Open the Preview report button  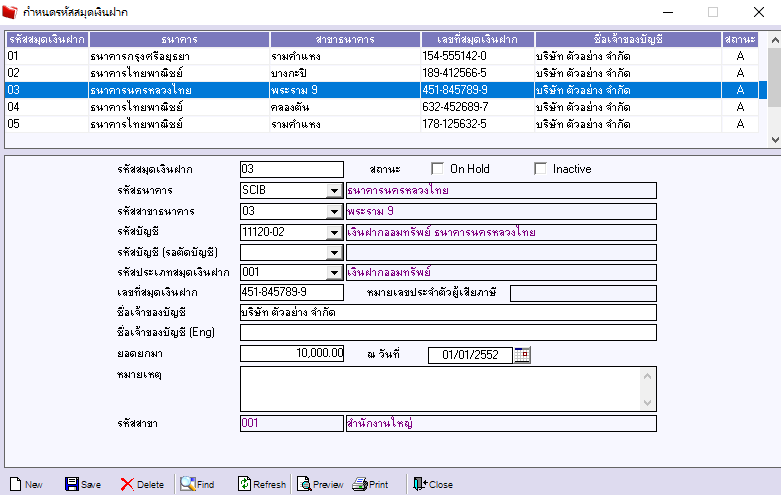[320, 484]
